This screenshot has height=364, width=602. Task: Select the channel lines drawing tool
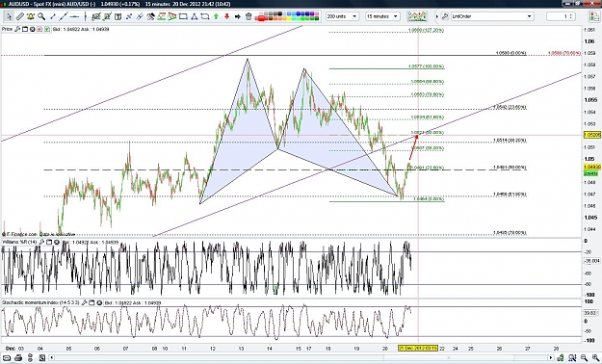140,16
